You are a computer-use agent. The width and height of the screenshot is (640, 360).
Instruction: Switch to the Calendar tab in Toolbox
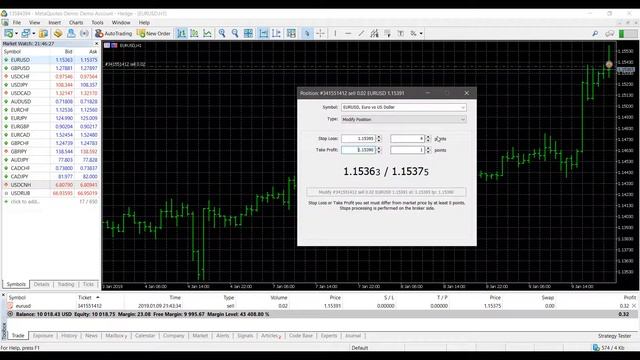pyautogui.click(x=144, y=336)
